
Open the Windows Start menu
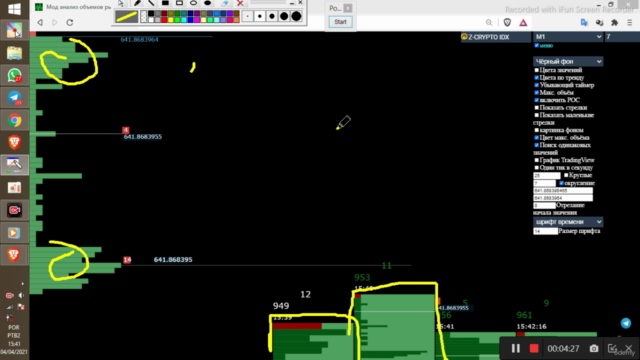click(14, 9)
